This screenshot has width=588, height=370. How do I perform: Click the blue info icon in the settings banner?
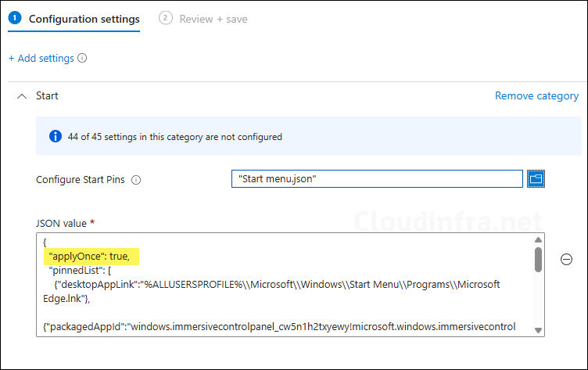coord(56,136)
